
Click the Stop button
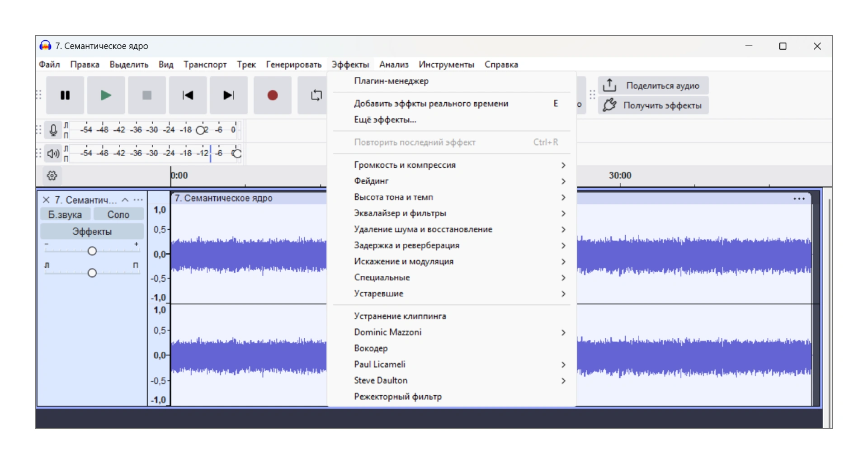point(146,95)
